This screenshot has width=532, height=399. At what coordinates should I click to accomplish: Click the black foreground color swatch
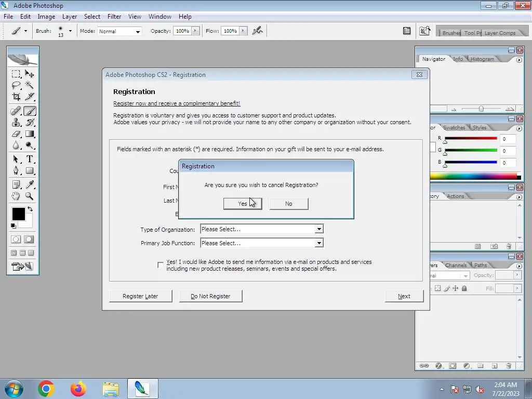pyautogui.click(x=18, y=214)
